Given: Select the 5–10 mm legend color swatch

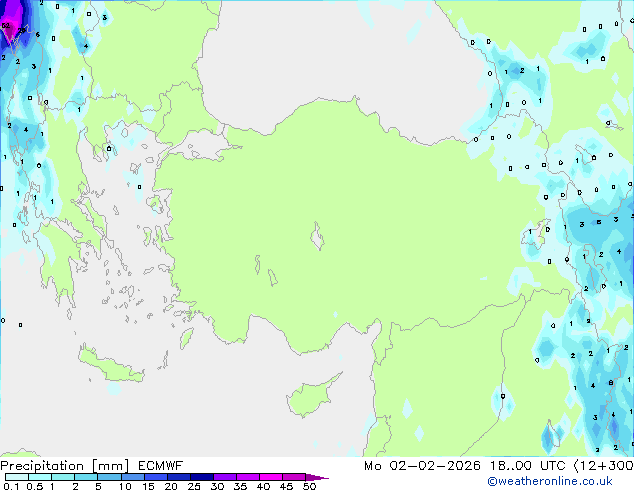Looking at the screenshot, I should tap(109, 477).
